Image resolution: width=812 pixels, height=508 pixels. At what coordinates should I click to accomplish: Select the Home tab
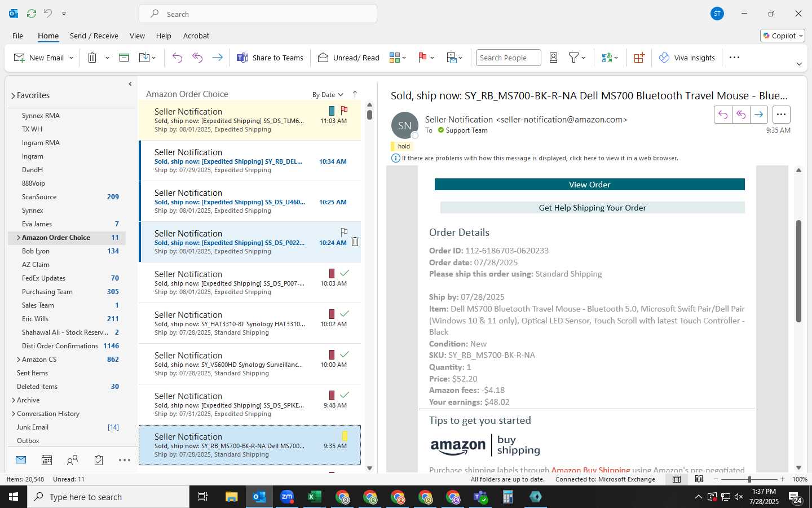click(x=48, y=36)
